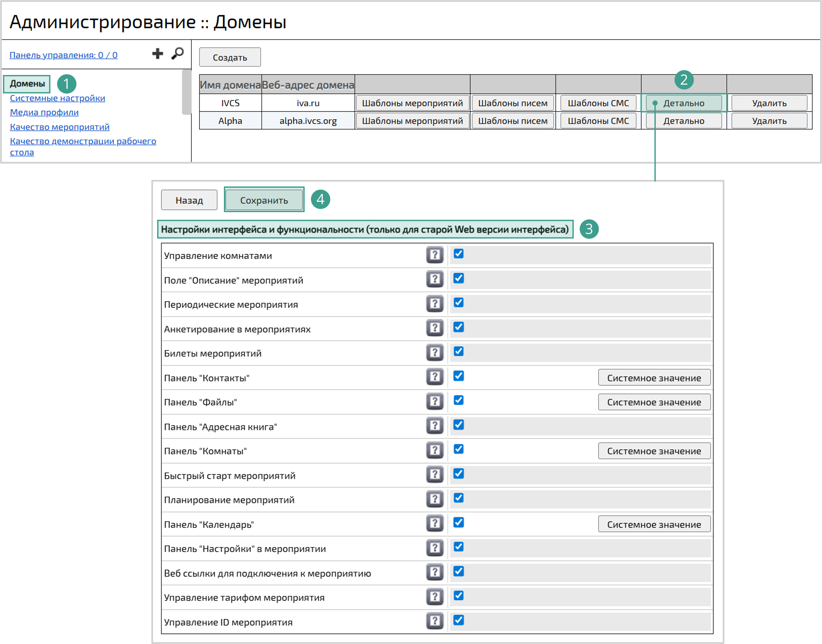Open Системные настройки in sidebar
This screenshot has width=822, height=644.
(x=57, y=98)
